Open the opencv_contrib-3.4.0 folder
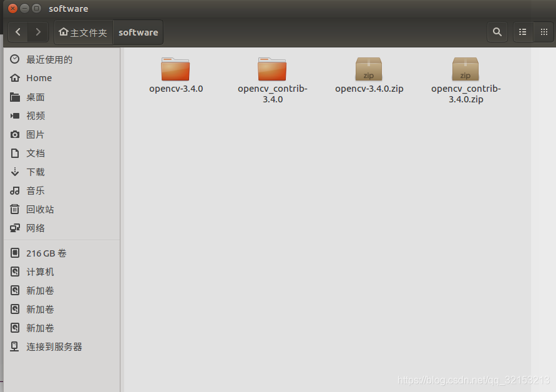The height and width of the screenshot is (392, 556). tap(272, 69)
